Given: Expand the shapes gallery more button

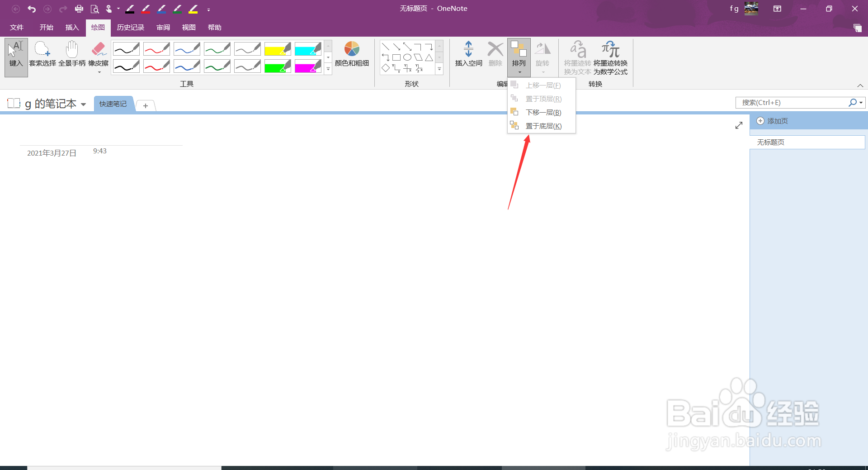Looking at the screenshot, I should [439, 69].
